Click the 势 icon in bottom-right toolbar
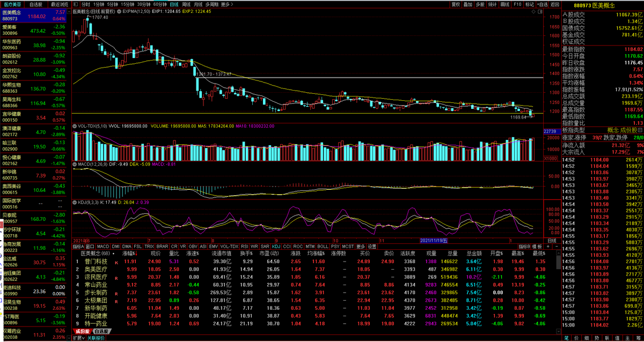This screenshot has width=644, height=342. [x=597, y=338]
